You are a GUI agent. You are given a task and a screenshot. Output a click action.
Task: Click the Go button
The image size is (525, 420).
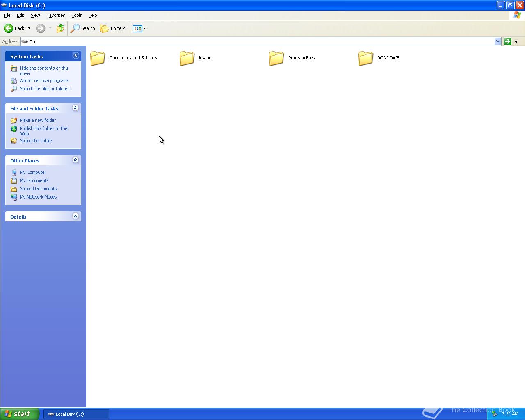pos(512,41)
